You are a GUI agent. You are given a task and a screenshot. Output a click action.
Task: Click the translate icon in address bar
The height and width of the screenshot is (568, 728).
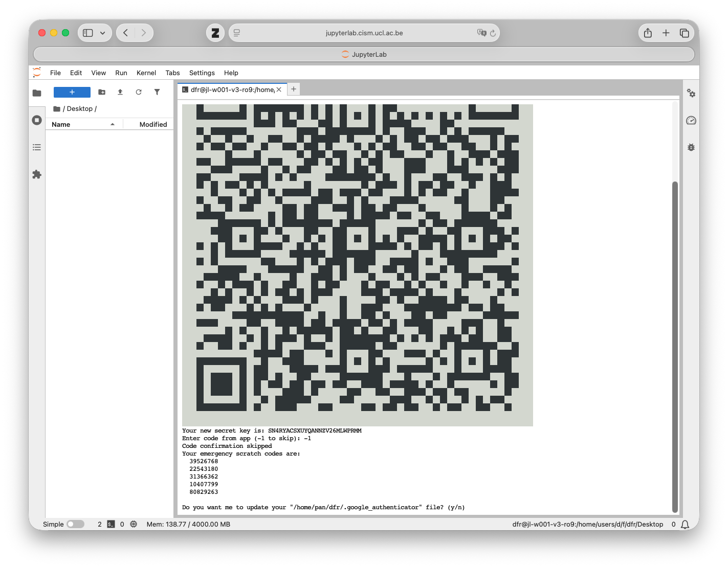coord(481,33)
